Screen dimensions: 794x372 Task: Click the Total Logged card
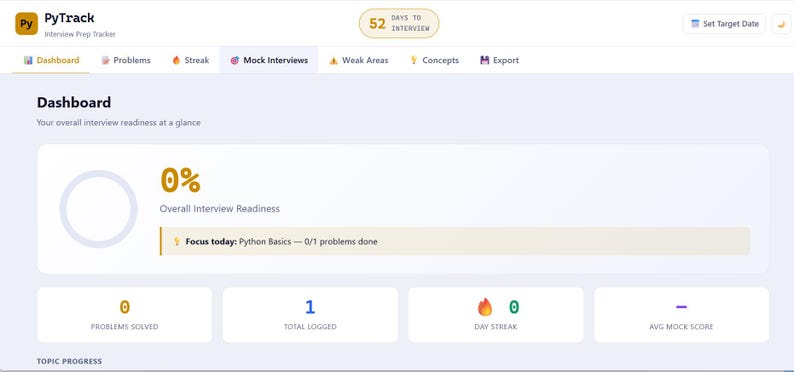click(310, 315)
